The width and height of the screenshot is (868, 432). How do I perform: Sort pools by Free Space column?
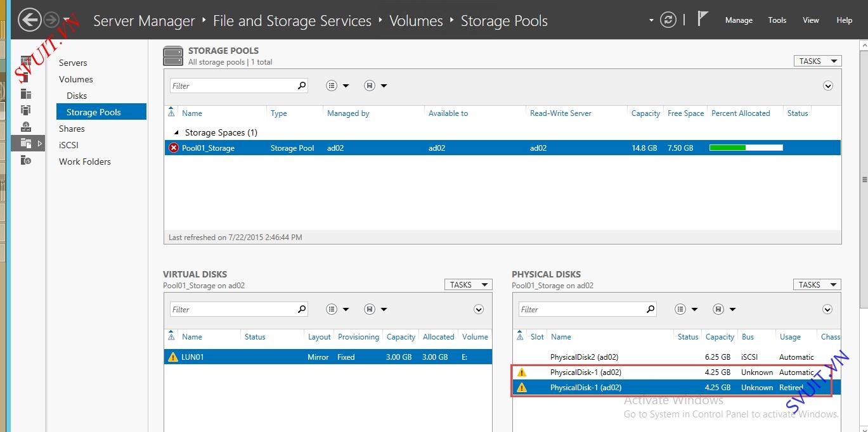coord(685,113)
